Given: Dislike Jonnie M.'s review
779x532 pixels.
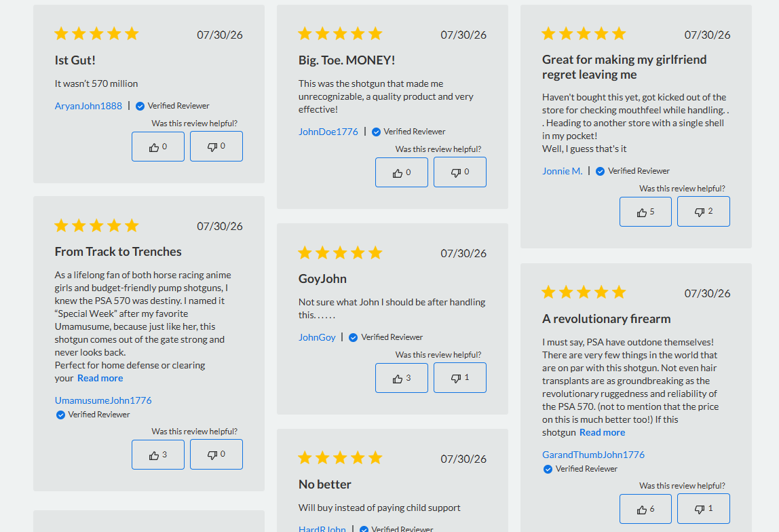Looking at the screenshot, I should (704, 212).
